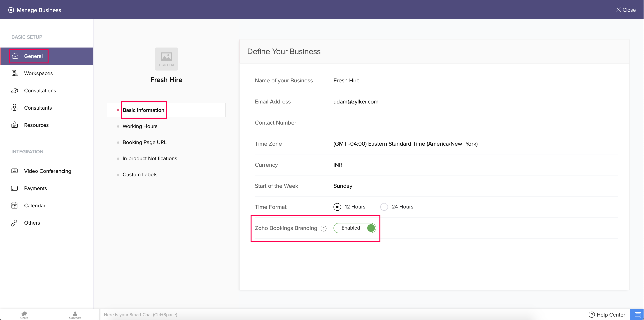
Task: Upload logo via the logo placeholder
Action: (166, 59)
